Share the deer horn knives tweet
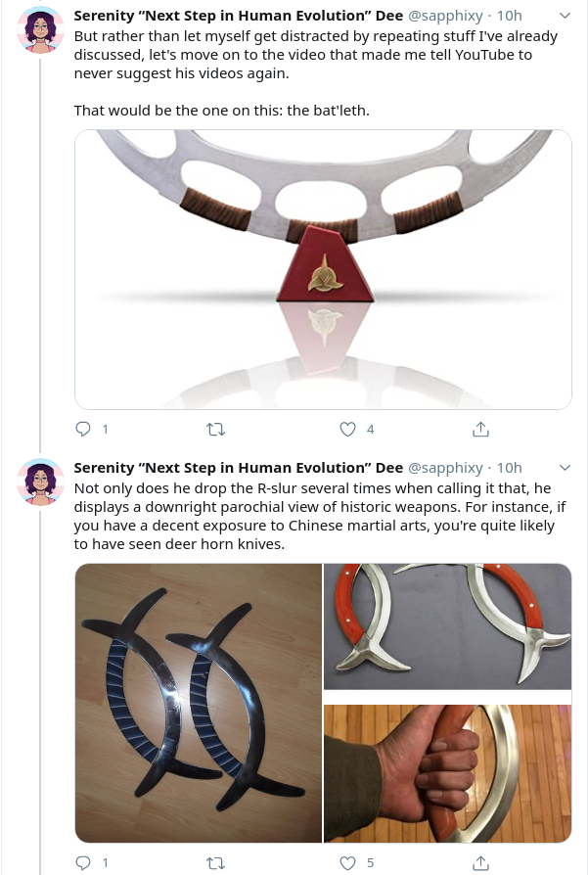This screenshot has width=588, height=875. click(x=480, y=862)
